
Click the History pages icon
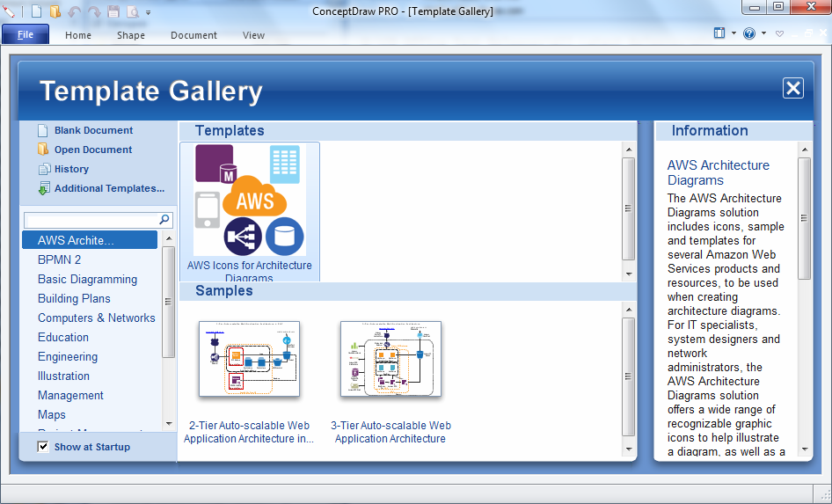(44, 169)
